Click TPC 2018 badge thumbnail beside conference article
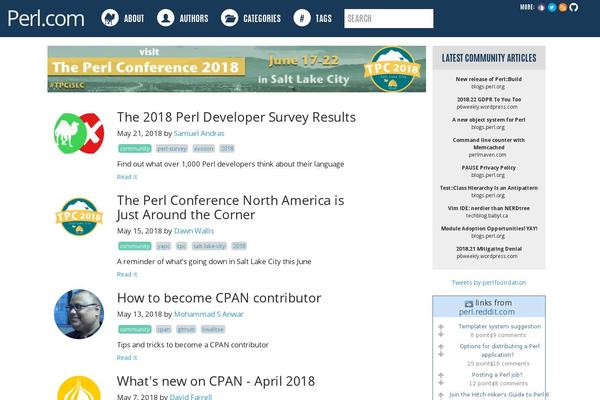 [79, 217]
